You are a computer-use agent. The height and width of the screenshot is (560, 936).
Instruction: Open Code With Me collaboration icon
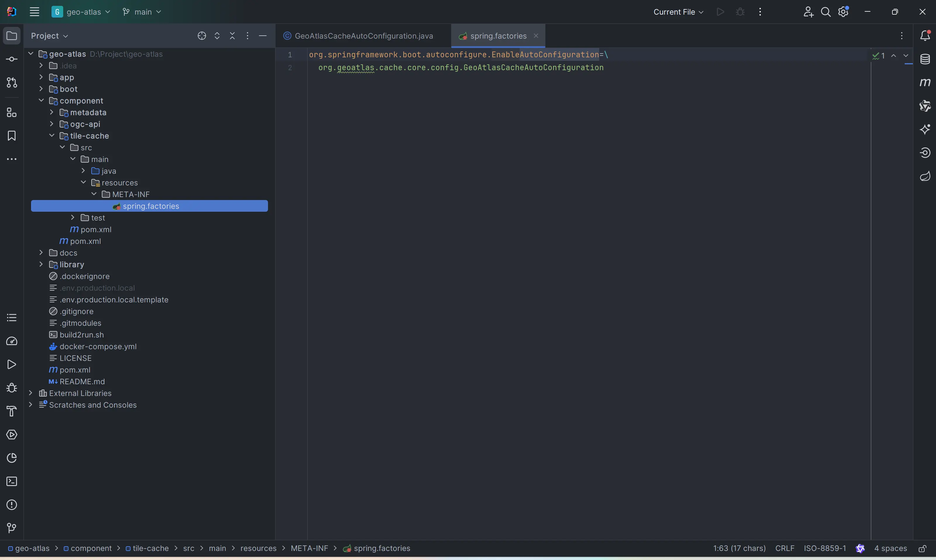coord(808,12)
